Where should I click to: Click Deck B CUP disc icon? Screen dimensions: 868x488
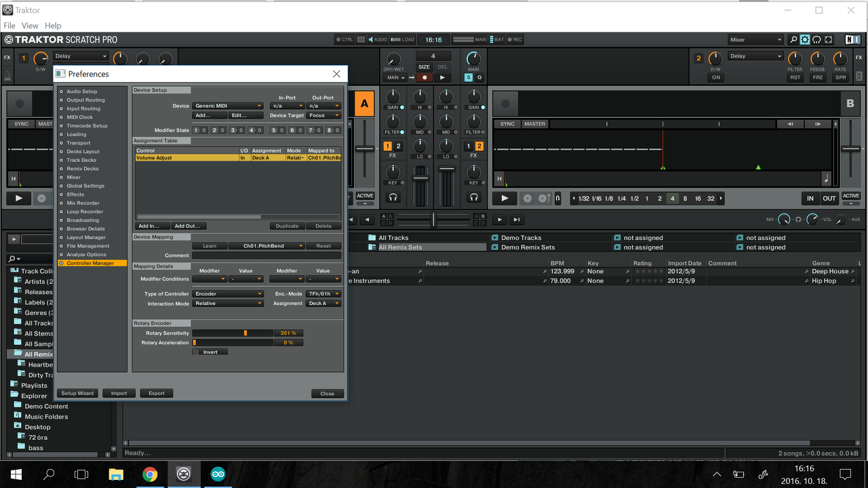coord(543,199)
